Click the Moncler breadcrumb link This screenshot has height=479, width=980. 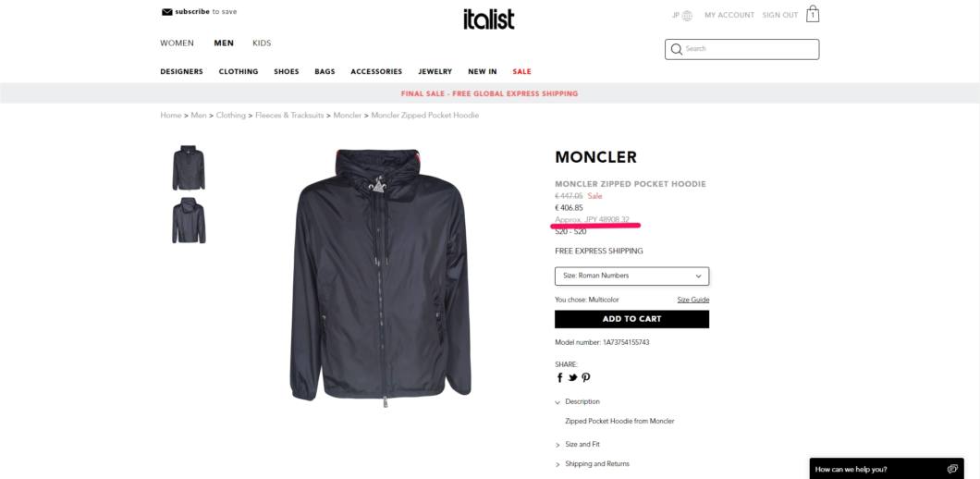tap(348, 116)
